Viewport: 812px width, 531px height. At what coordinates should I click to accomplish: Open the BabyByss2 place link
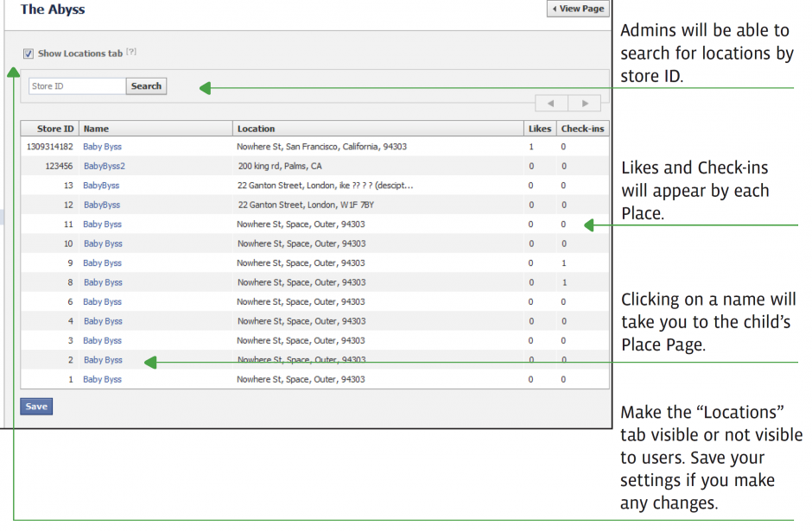point(104,166)
